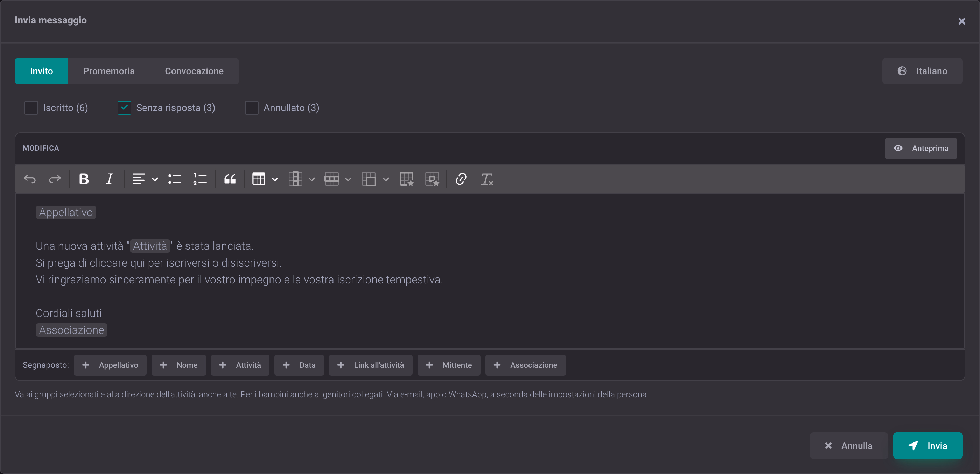Expand the insert table dropdown arrow
980x474 pixels.
[275, 179]
